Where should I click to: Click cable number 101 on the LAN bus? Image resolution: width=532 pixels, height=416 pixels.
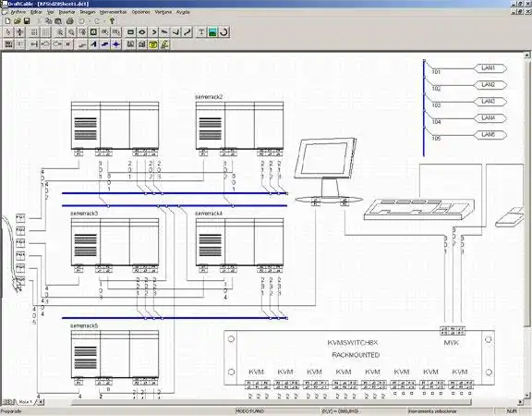point(436,72)
